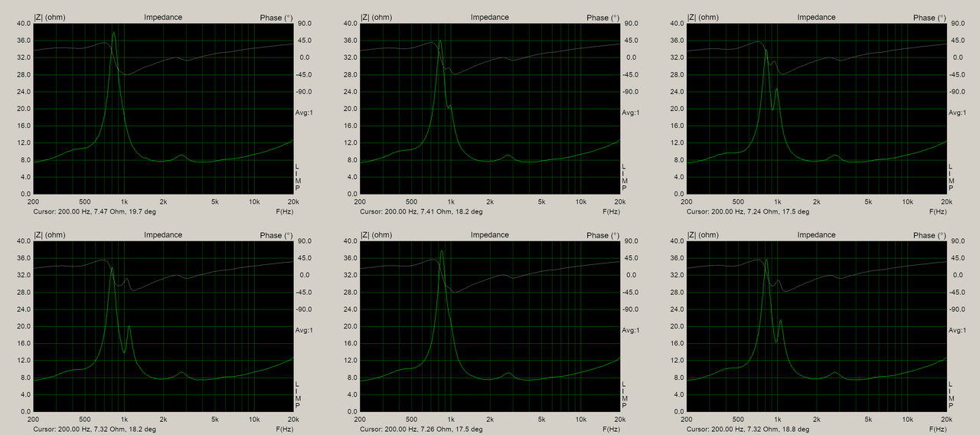
Task: Click the LIMP label on the 7.24 Ohm graph
Action: (x=951, y=177)
